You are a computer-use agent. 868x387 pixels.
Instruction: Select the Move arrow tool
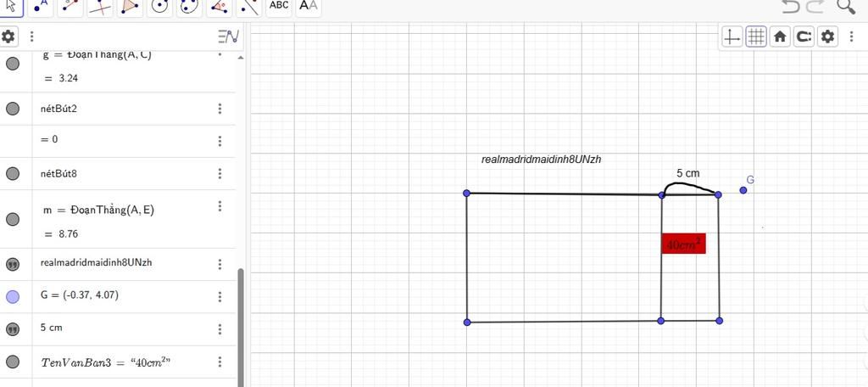pos(10,6)
